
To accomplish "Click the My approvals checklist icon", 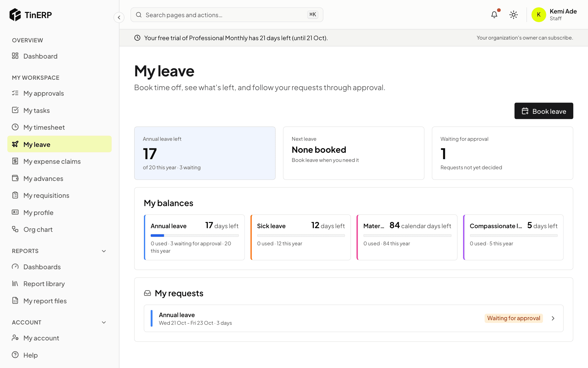I will coord(15,93).
